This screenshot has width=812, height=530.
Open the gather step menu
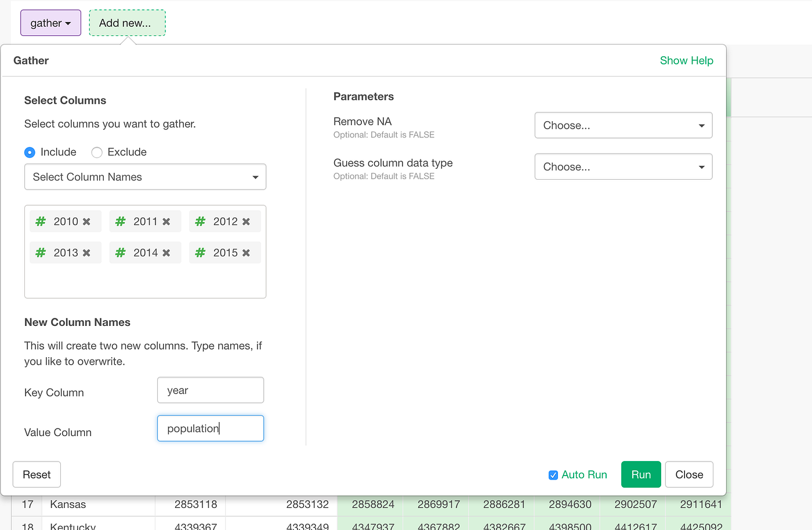click(50, 22)
